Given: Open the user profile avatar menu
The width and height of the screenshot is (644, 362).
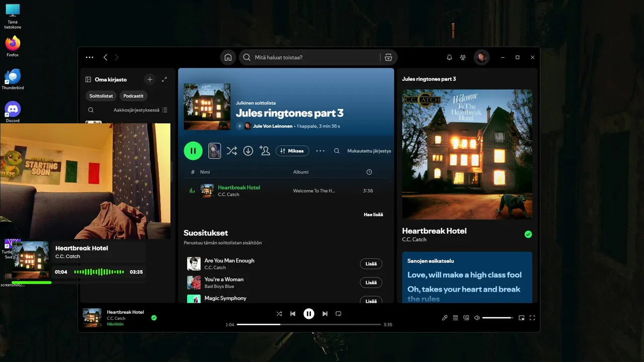Looking at the screenshot, I should click(x=481, y=57).
